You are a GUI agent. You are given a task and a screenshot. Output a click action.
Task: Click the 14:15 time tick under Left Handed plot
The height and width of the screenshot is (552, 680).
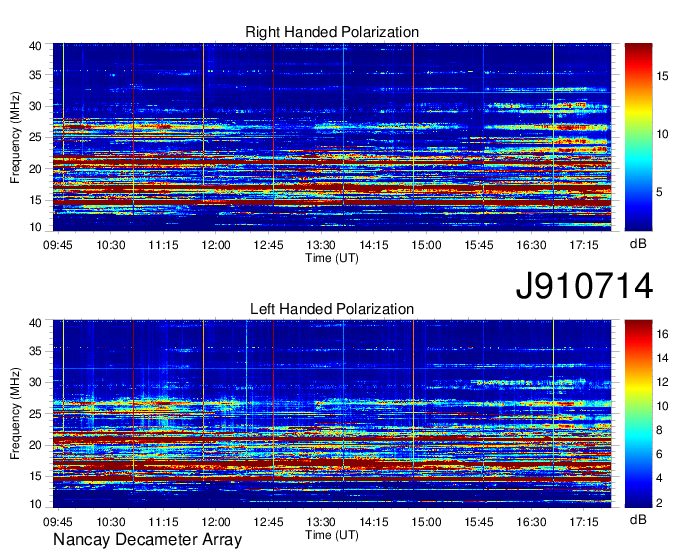[374, 522]
